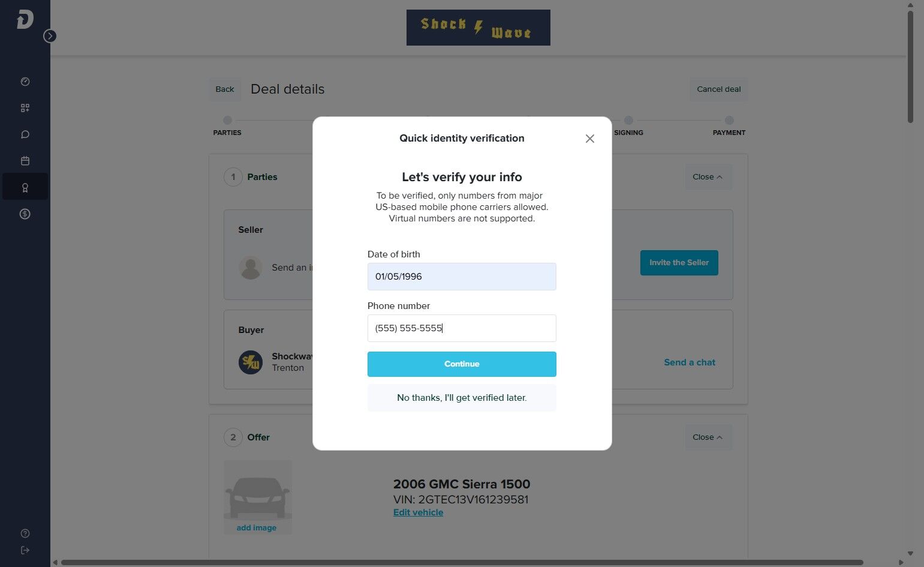Expand the sidebar with the arrow button
The height and width of the screenshot is (567, 924).
pos(50,36)
